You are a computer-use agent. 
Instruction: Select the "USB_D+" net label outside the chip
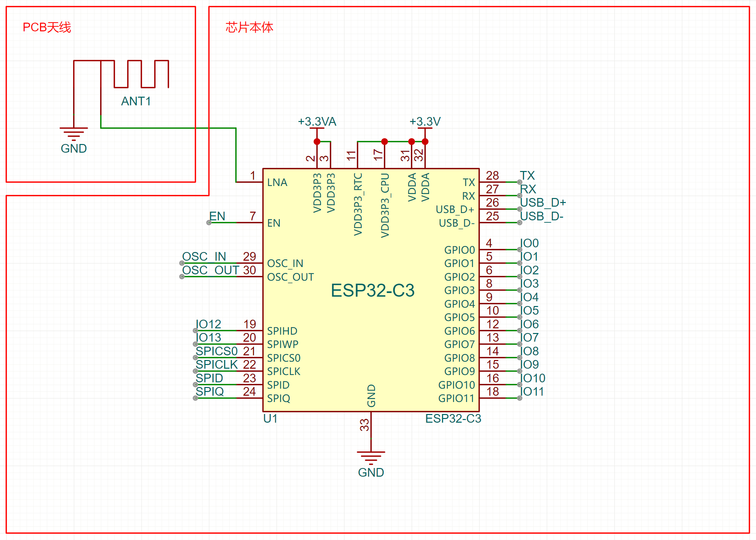[543, 203]
